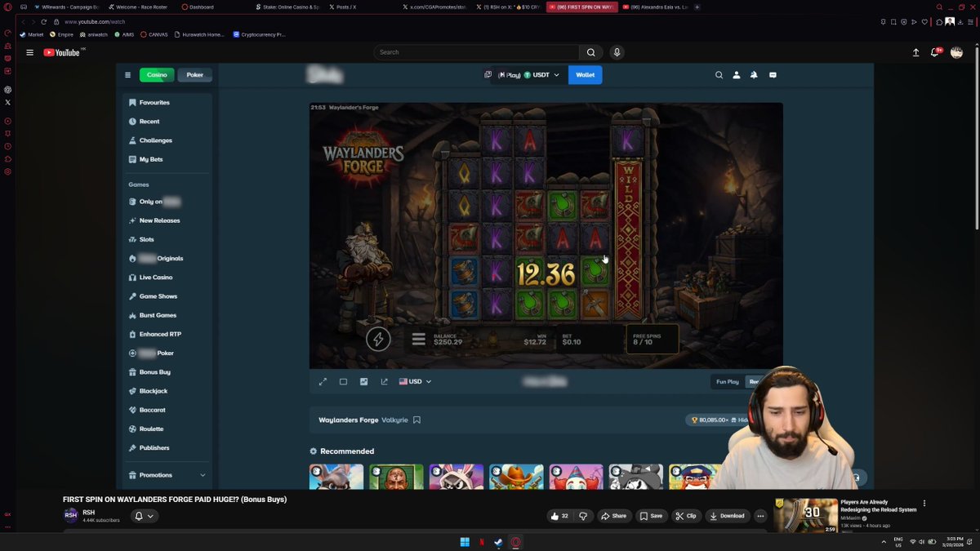Open the YouTube hamburger guide menu
Image resolution: width=980 pixels, height=551 pixels.
coord(29,52)
